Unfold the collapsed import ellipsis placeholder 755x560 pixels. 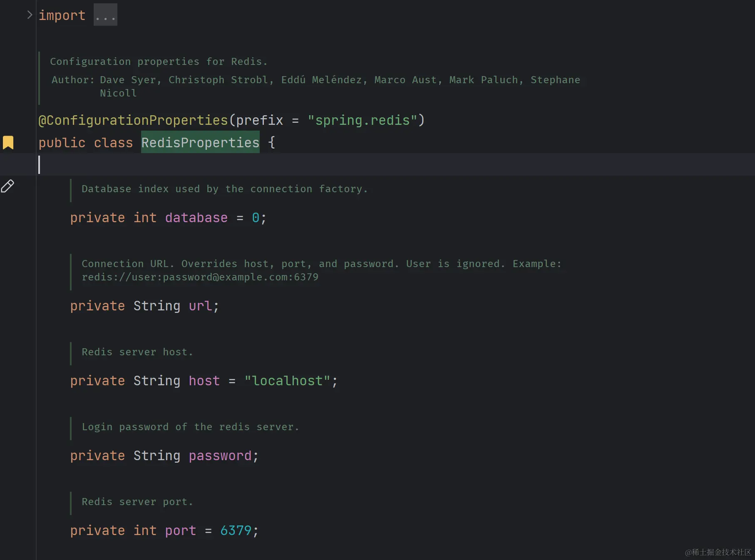[x=105, y=15]
